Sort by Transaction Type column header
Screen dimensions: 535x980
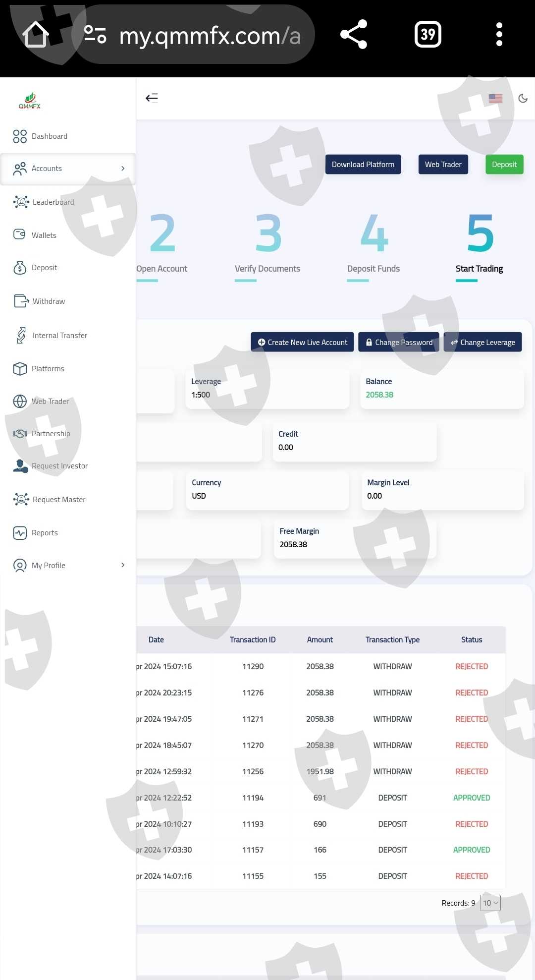point(392,639)
